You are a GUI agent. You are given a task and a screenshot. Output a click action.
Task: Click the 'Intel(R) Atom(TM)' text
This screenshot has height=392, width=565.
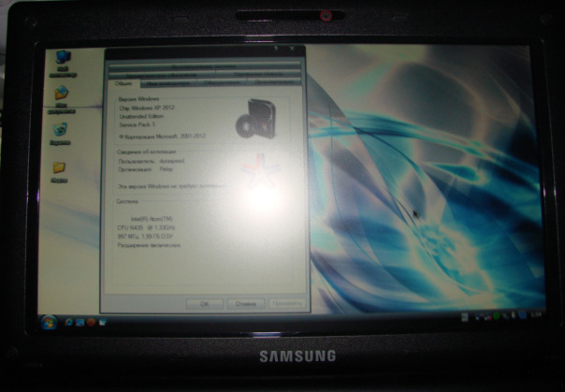tap(152, 219)
